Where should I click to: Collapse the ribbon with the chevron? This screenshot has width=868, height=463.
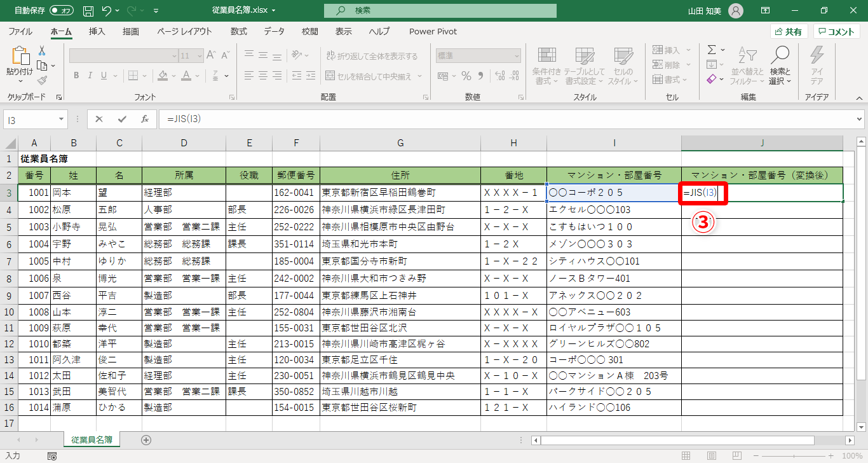coord(859,97)
